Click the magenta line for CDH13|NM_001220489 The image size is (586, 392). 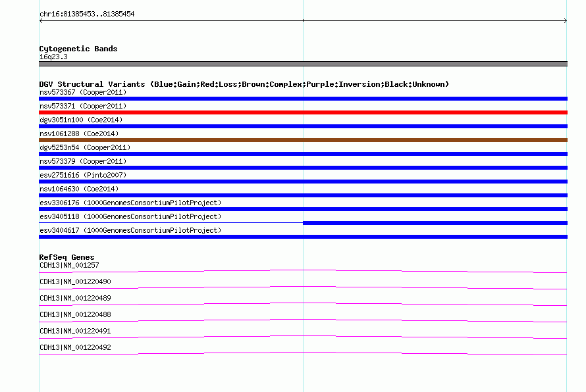click(303, 303)
